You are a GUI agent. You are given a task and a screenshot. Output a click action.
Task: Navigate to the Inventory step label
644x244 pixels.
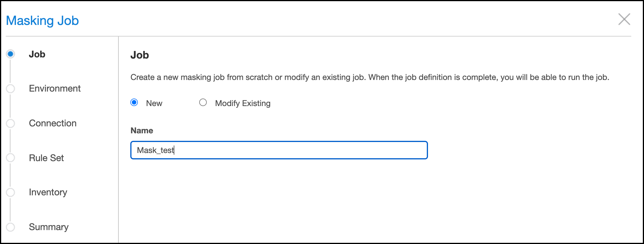pos(48,192)
